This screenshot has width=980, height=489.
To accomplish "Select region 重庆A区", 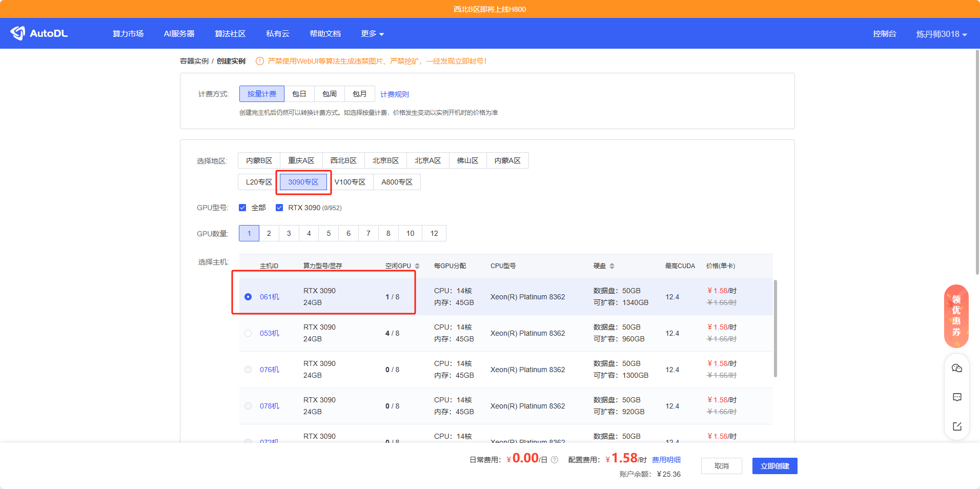I will (x=301, y=160).
